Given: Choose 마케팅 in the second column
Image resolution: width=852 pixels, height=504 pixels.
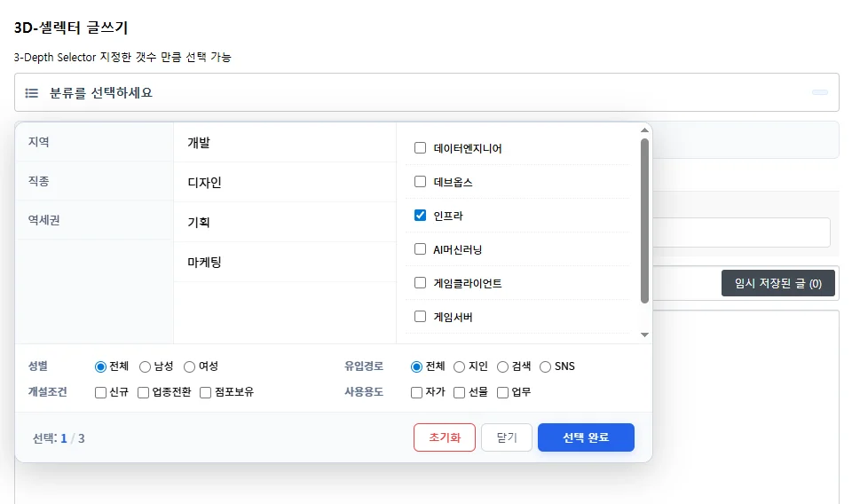Looking at the screenshot, I should [x=285, y=262].
